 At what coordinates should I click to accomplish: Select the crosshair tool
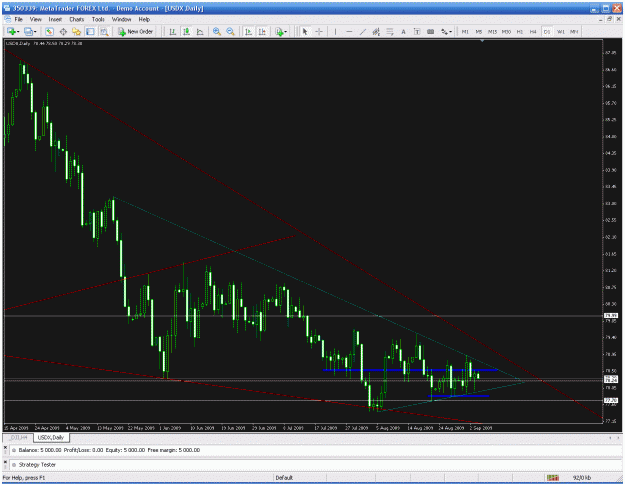tap(319, 31)
